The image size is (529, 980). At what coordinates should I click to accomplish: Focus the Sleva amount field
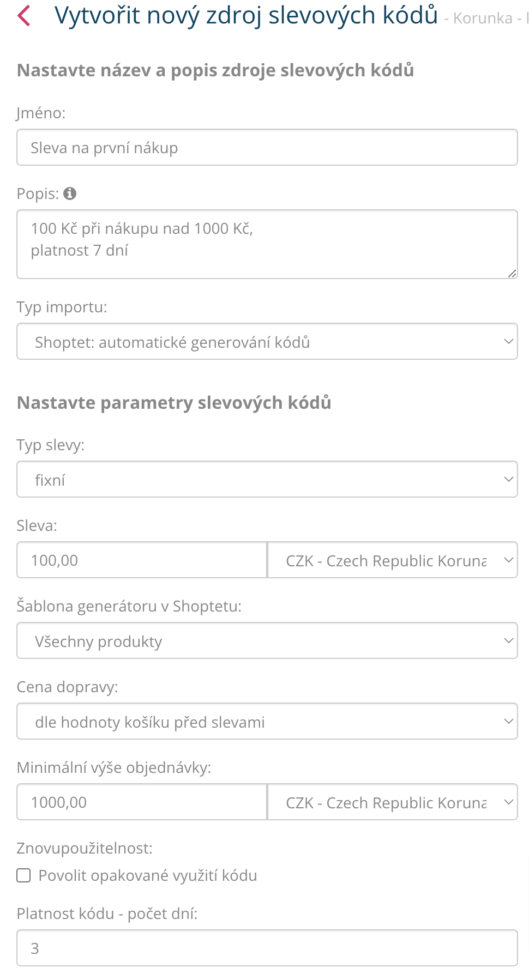pyautogui.click(x=142, y=560)
